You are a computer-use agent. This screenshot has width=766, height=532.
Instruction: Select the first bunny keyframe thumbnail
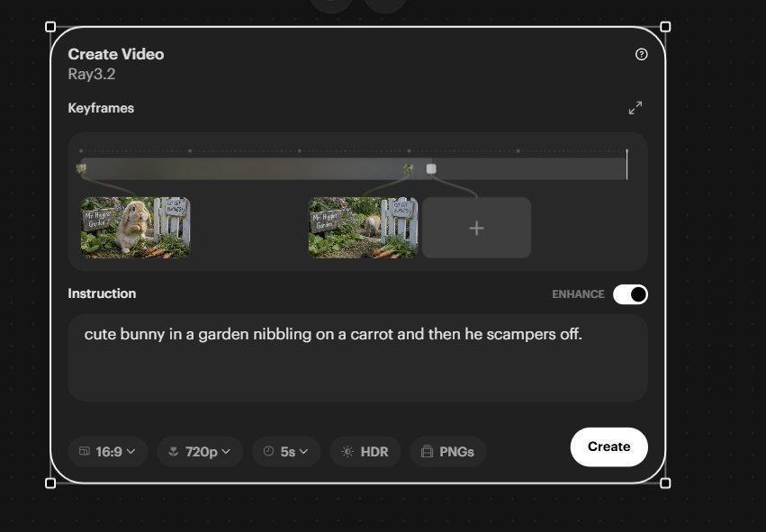135,228
